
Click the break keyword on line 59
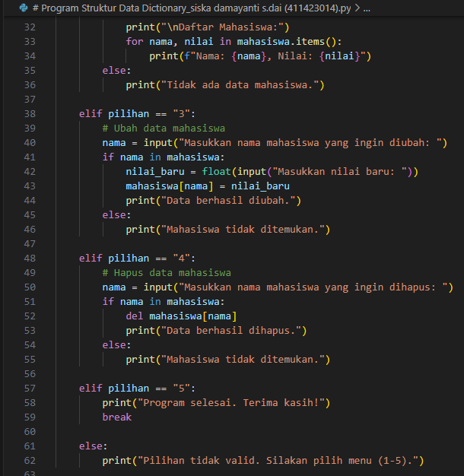coord(117,417)
